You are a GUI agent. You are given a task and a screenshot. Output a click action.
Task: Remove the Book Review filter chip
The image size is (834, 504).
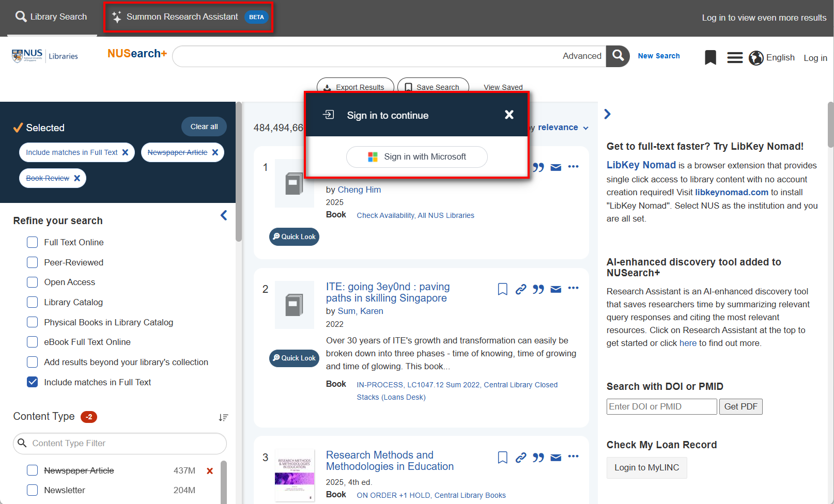tap(77, 178)
